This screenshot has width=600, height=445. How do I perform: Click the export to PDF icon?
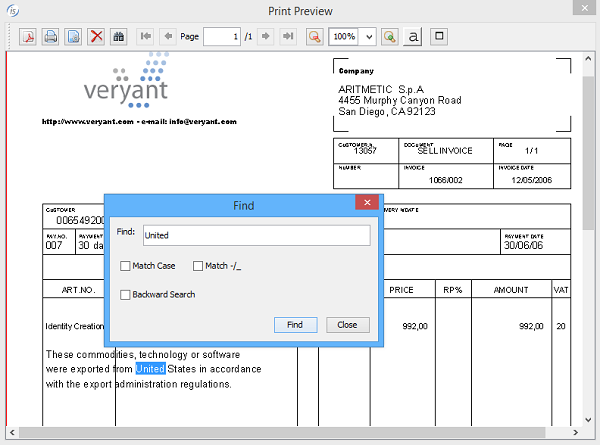click(x=28, y=36)
